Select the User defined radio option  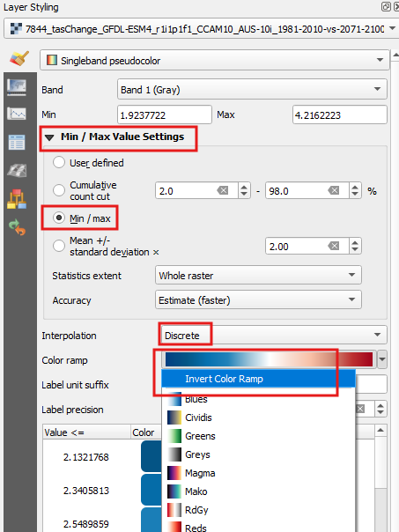click(x=59, y=163)
